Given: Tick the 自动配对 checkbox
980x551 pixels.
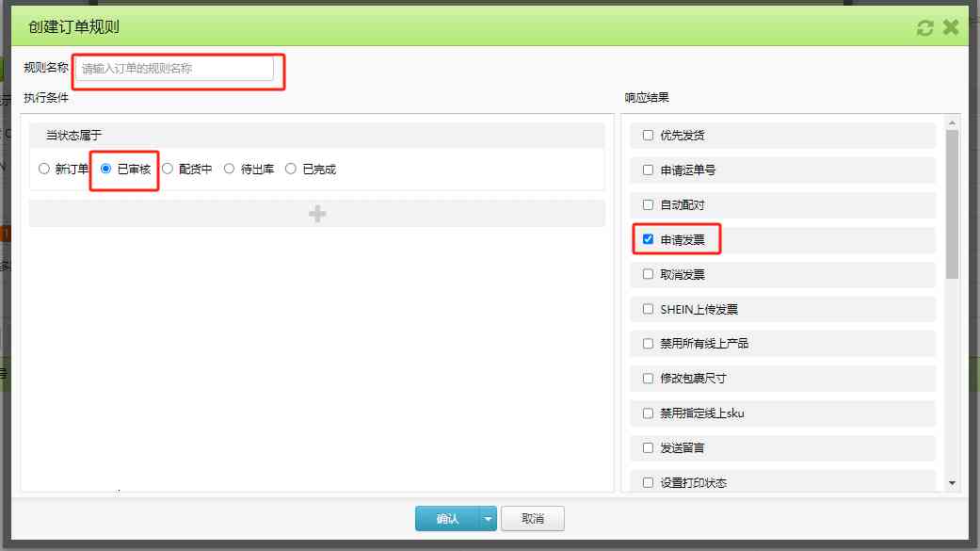Looking at the screenshot, I should tap(648, 204).
